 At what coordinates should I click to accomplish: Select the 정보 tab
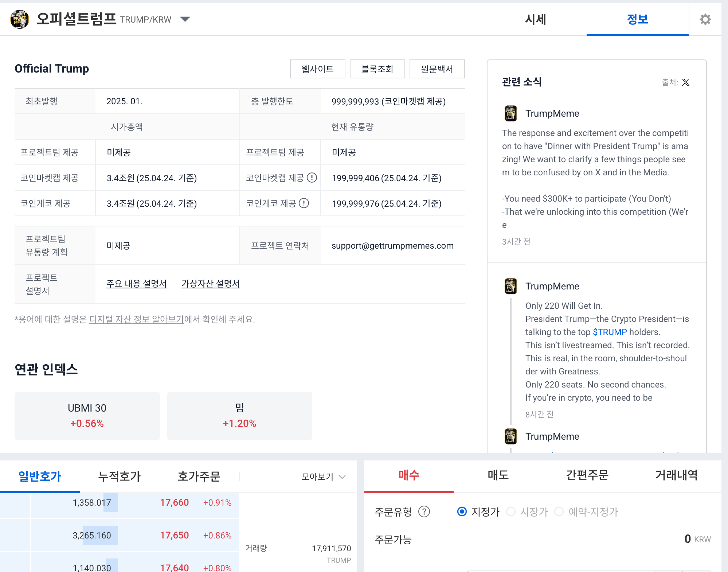[x=637, y=19]
